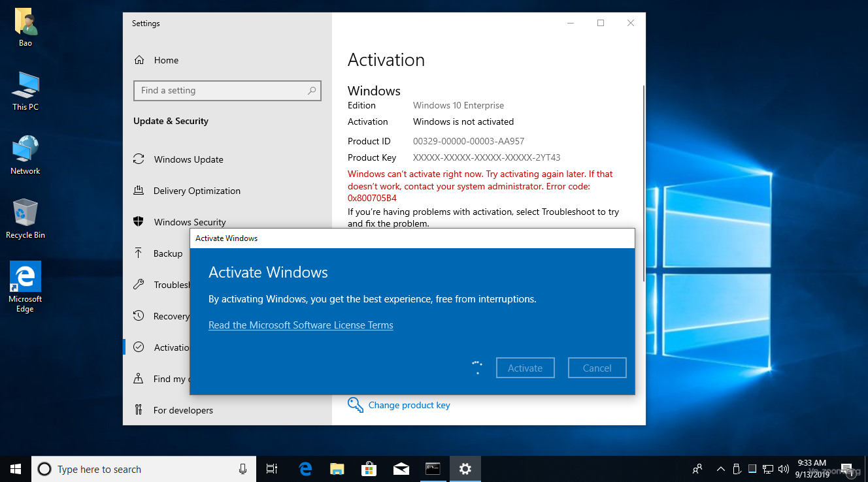Click network status tray icon
This screenshot has width=868, height=482.
(768, 469)
